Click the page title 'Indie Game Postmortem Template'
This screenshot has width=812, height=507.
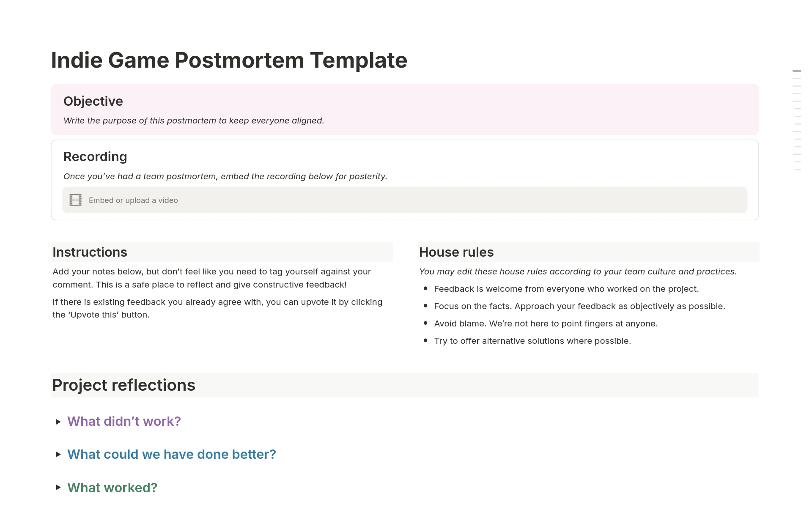tap(229, 60)
